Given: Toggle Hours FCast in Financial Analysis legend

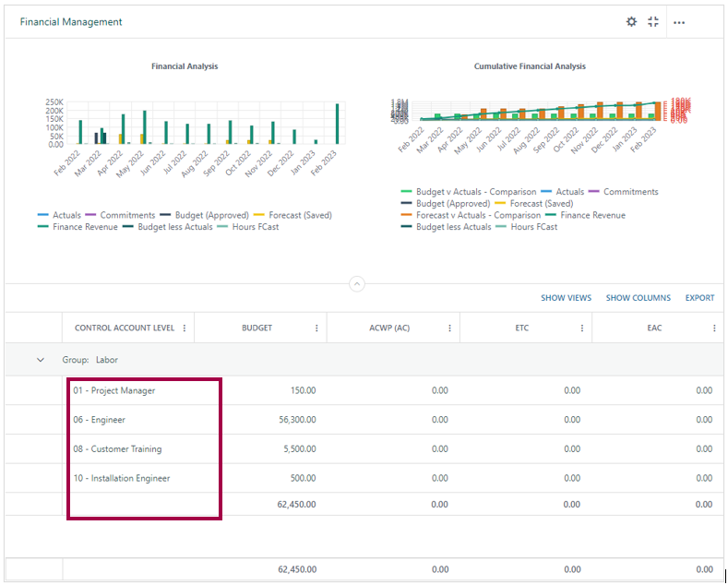Looking at the screenshot, I should (247, 227).
